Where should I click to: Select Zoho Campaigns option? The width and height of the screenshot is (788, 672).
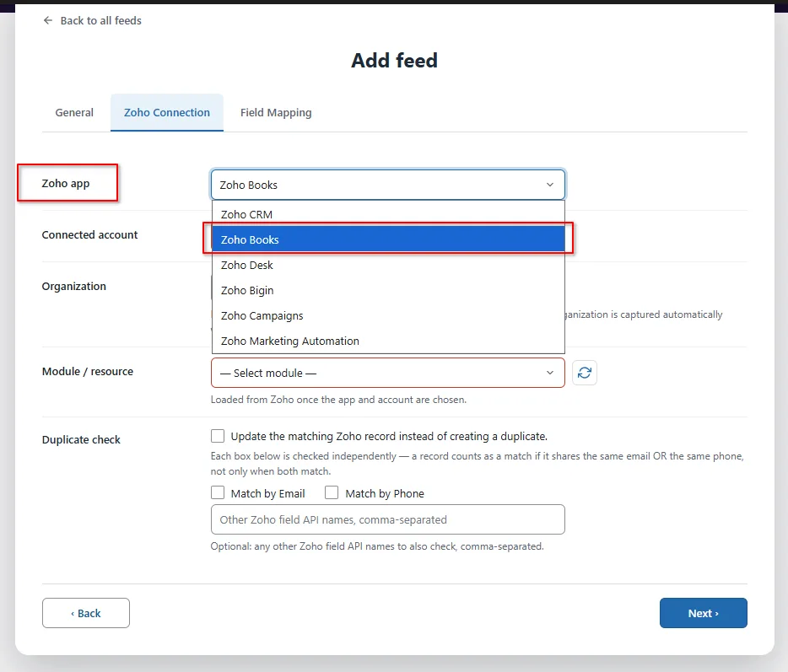(388, 315)
